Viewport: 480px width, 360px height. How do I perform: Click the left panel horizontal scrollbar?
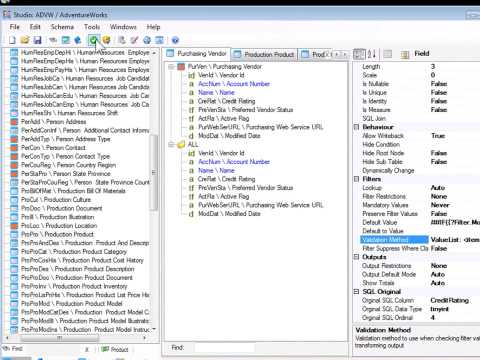[x=59, y=338]
